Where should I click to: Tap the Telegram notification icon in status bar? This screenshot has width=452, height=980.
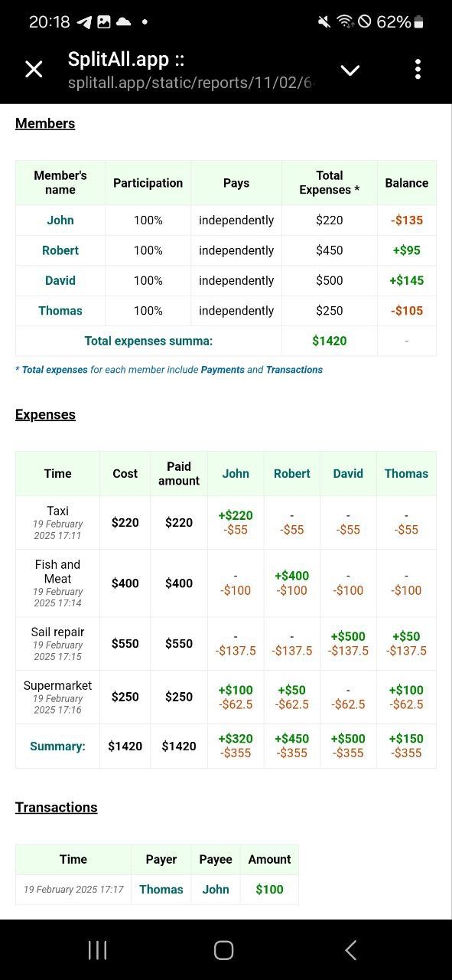[84, 22]
